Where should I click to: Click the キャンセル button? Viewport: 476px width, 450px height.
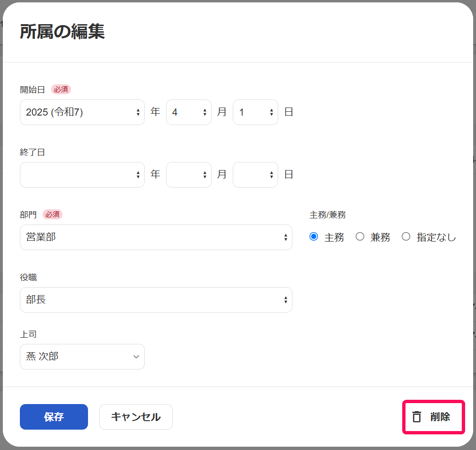point(136,417)
